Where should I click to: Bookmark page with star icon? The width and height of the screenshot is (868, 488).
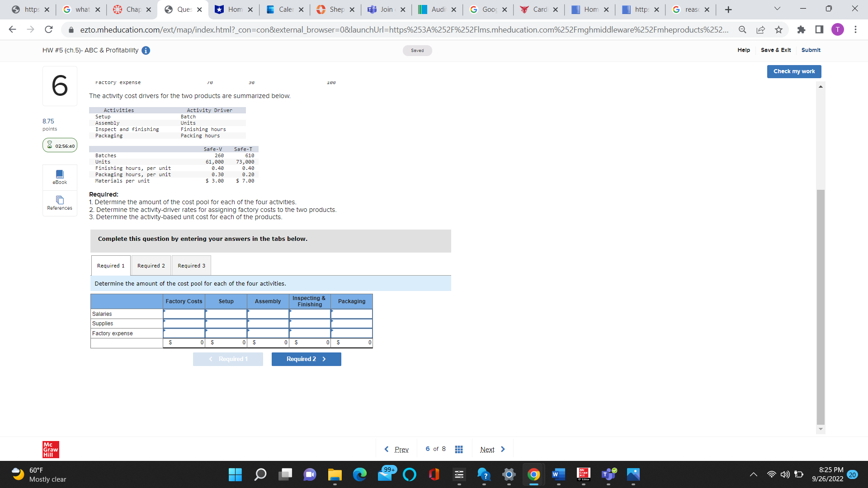click(x=778, y=30)
